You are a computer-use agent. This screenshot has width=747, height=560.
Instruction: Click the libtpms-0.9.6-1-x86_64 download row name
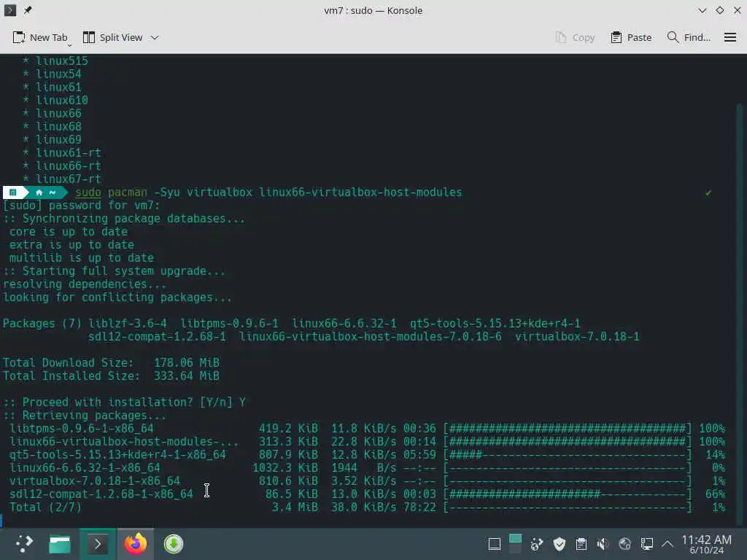(82, 429)
